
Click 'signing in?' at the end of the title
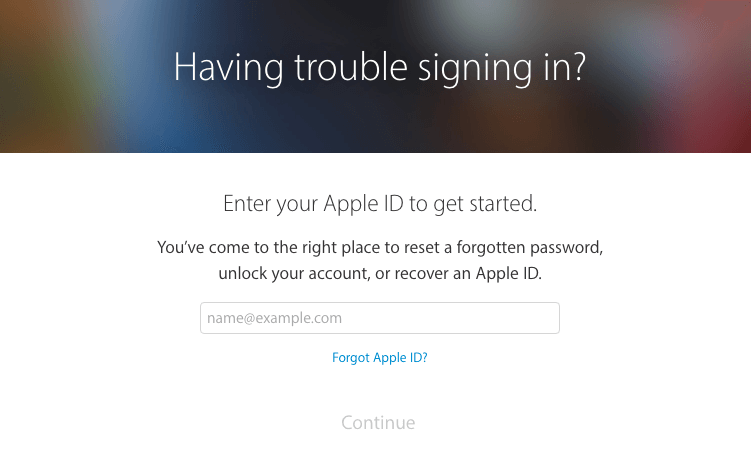502,69
